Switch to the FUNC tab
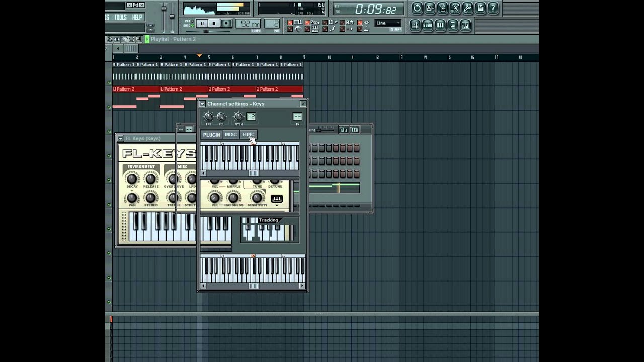 pos(248,135)
